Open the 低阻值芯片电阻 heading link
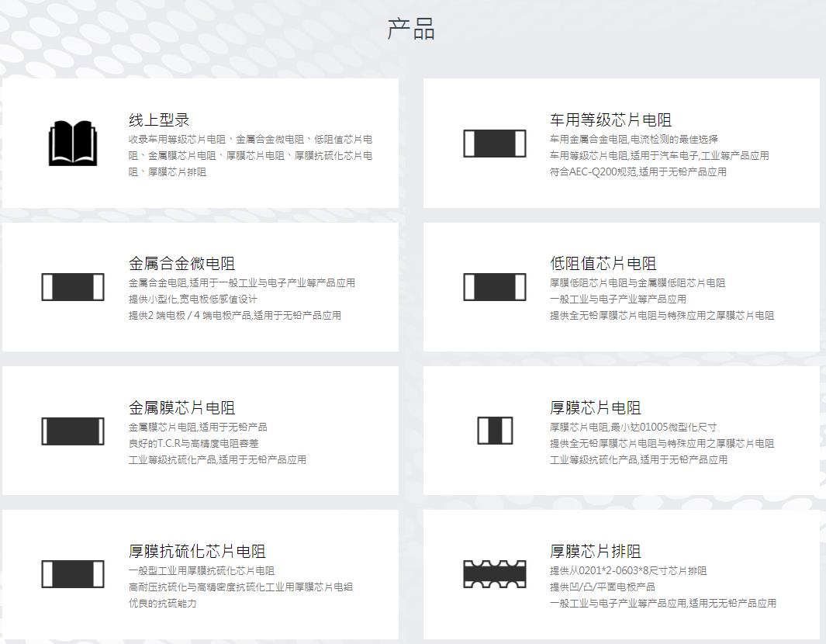The height and width of the screenshot is (644, 826). pos(603,264)
